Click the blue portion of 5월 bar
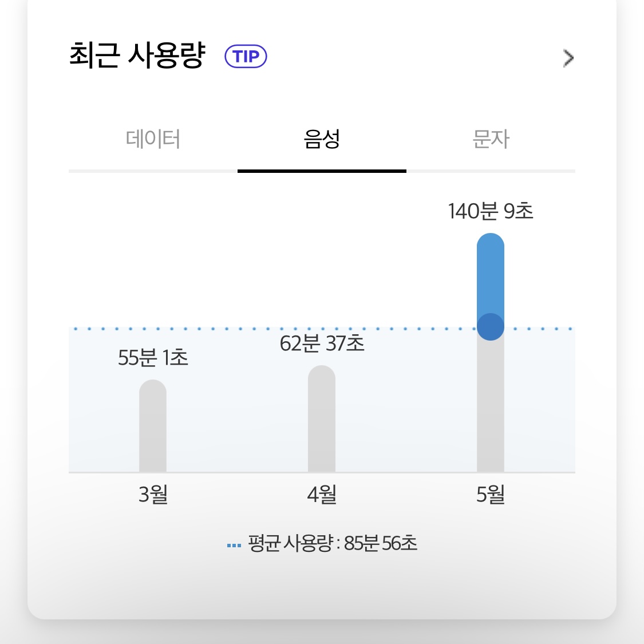 (491, 279)
